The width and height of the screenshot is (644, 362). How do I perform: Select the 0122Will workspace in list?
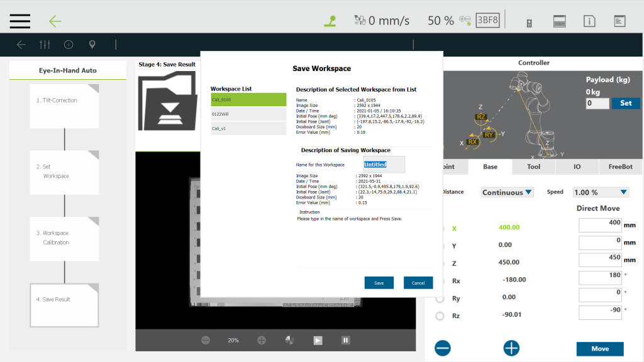(248, 114)
